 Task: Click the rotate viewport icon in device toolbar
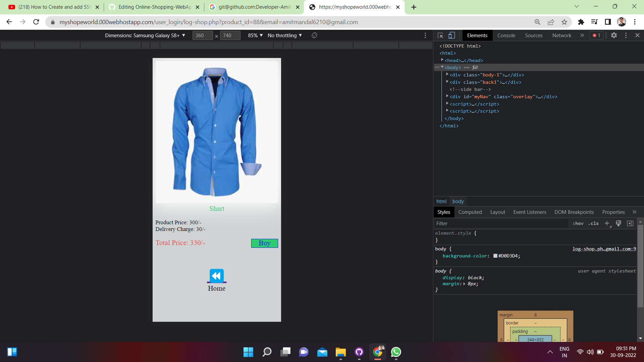click(314, 35)
